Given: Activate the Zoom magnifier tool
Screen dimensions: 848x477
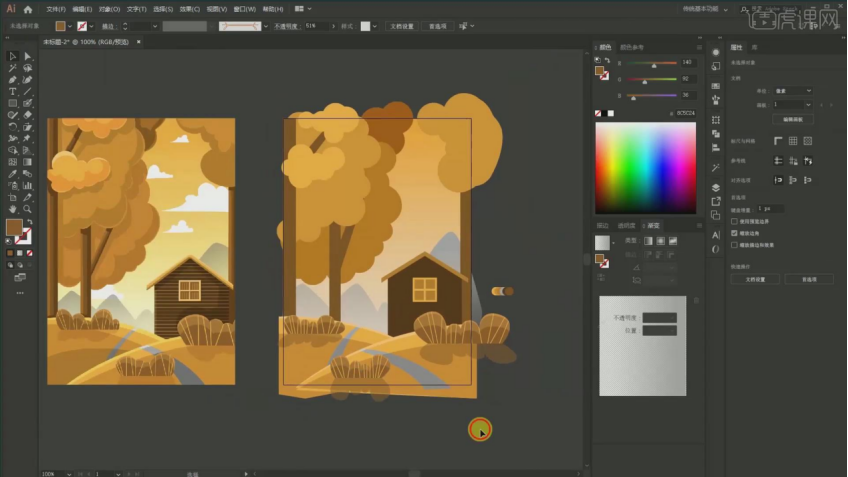Looking at the screenshot, I should coord(27,209).
